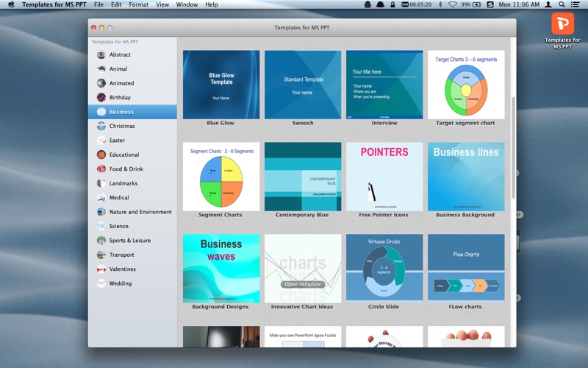The width and height of the screenshot is (588, 368).
Task: Click the Animal category icon
Action: click(101, 69)
